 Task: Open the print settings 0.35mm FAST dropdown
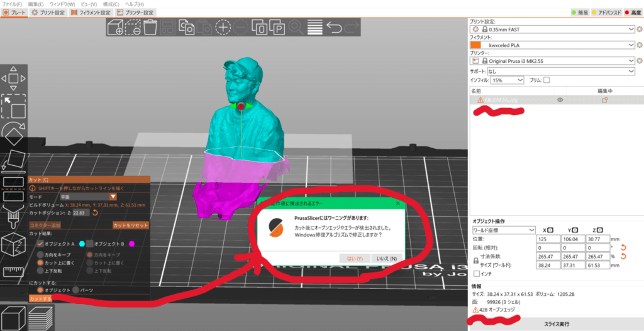(x=552, y=30)
